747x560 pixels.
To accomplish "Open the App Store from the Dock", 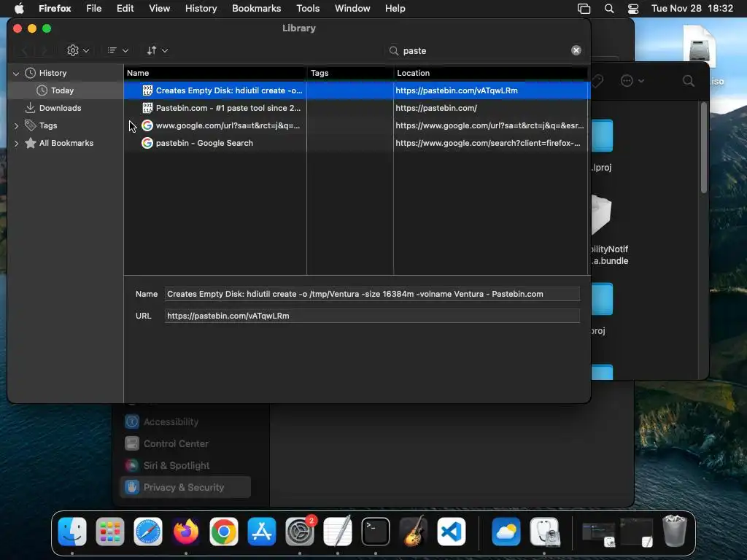I will tap(262, 532).
